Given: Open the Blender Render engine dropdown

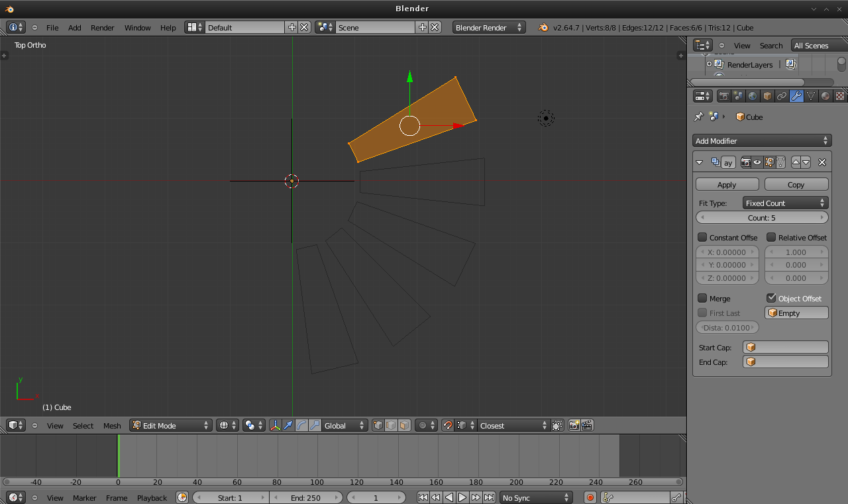Looking at the screenshot, I should [490, 27].
